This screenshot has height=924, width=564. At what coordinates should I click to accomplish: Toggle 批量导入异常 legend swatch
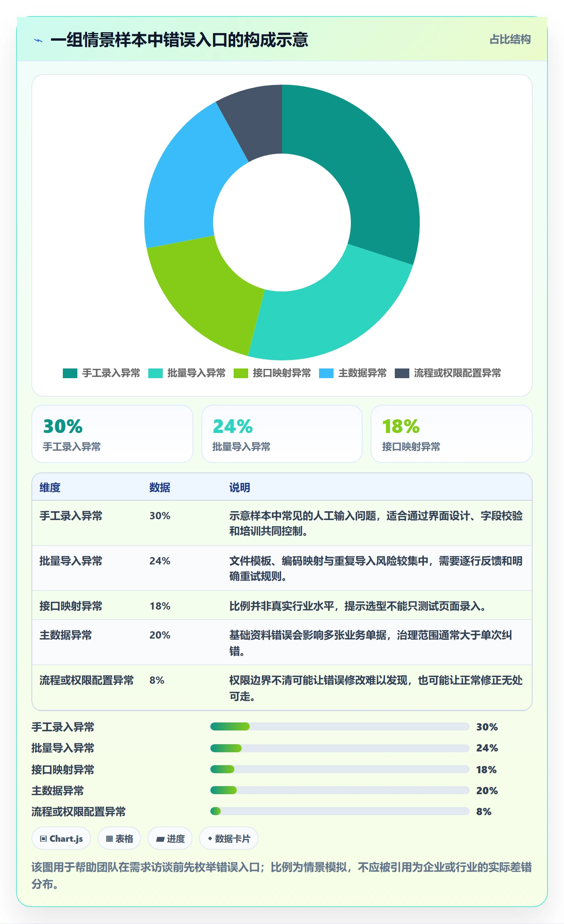[156, 373]
